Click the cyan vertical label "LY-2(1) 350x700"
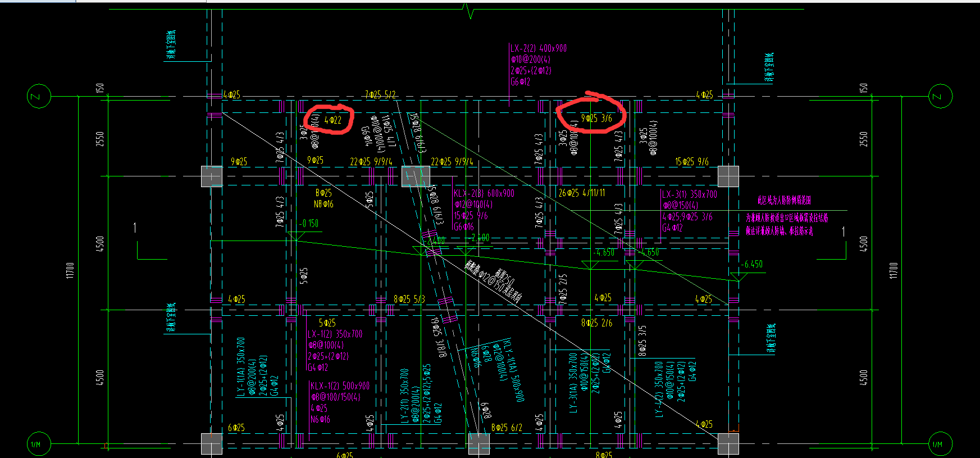 [404, 396]
